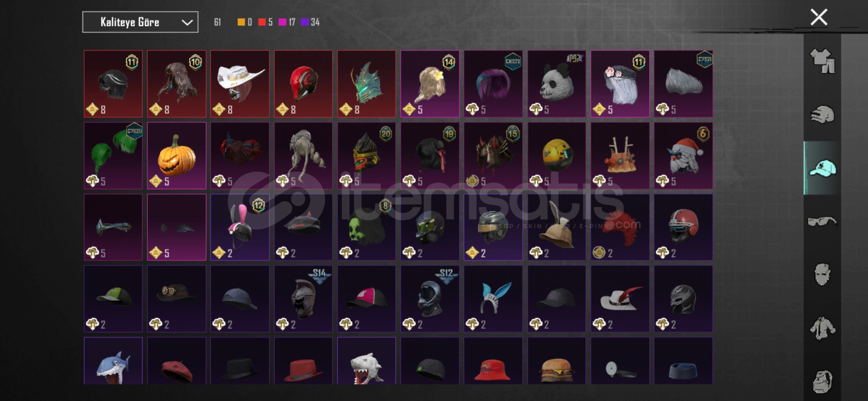Filter by the purple quality swatch

pos(305,22)
